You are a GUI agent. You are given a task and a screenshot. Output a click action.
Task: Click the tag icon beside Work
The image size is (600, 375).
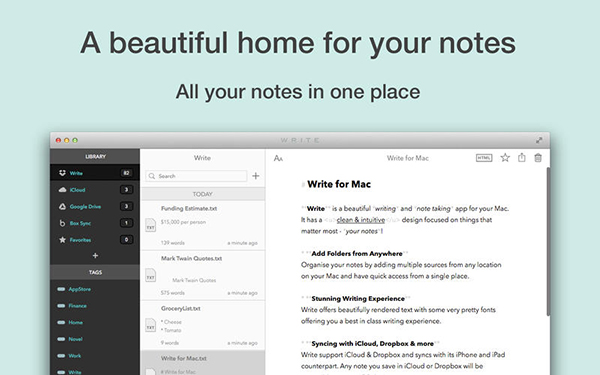pos(61,356)
